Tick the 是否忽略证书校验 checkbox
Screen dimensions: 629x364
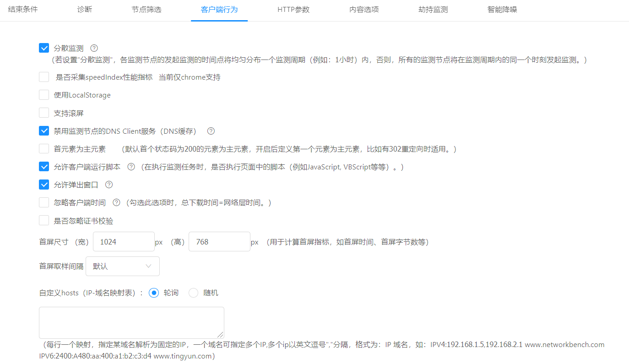pyautogui.click(x=44, y=221)
